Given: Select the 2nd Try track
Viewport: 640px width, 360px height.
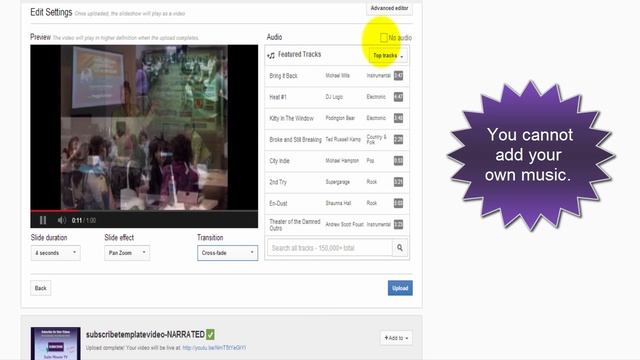Looking at the screenshot, I should (337, 182).
